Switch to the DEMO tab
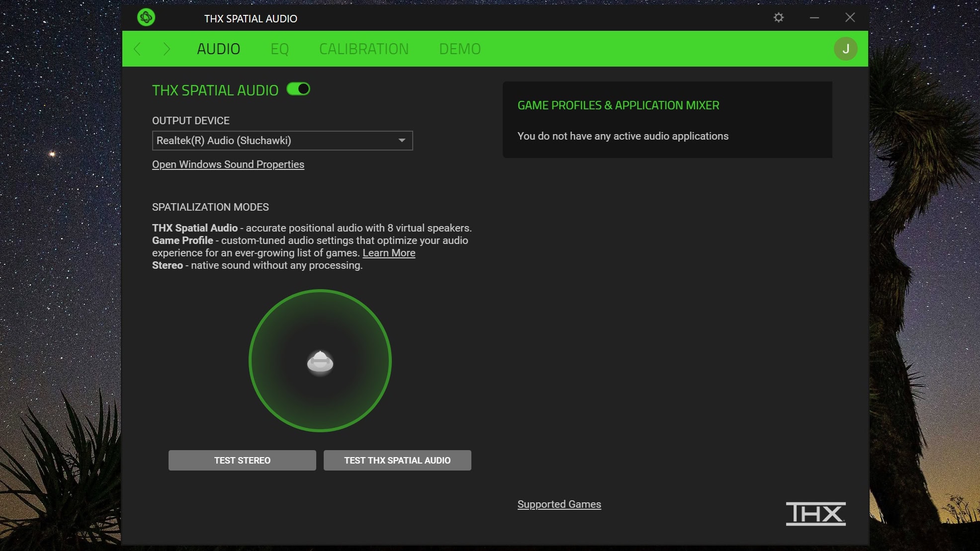 point(460,49)
